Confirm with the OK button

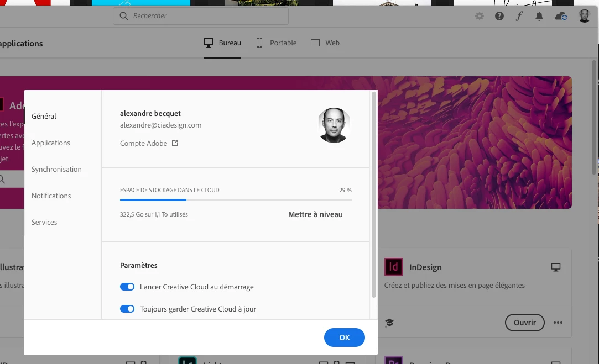(345, 337)
